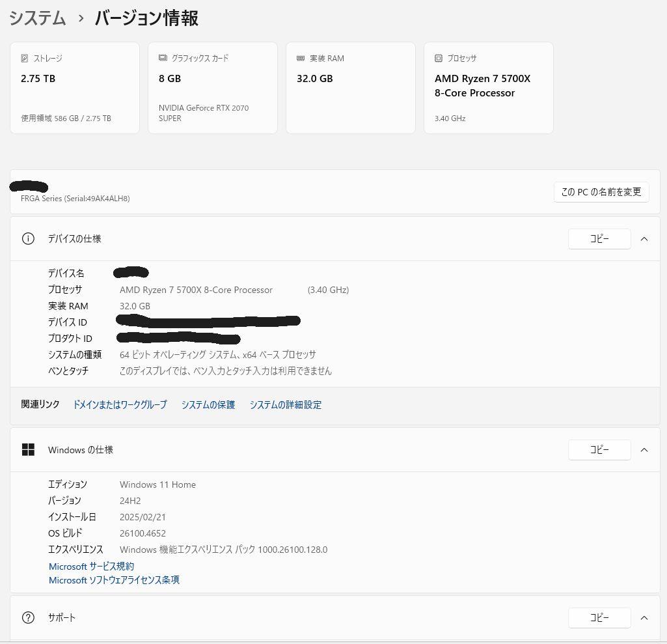Collapse the デバイスの仕様 section
The width and height of the screenshot is (667, 644).
point(644,238)
